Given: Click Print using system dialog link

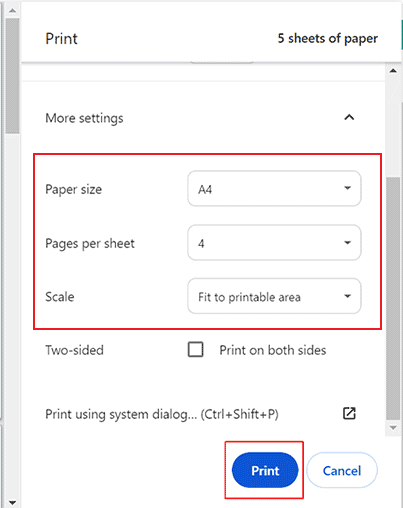Looking at the screenshot, I should pyautogui.click(x=162, y=414).
